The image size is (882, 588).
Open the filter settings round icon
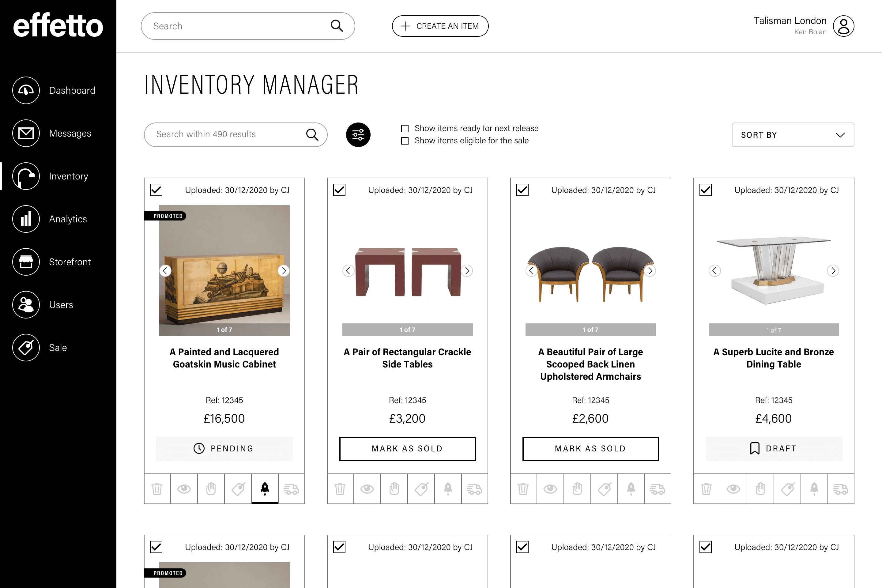358,135
